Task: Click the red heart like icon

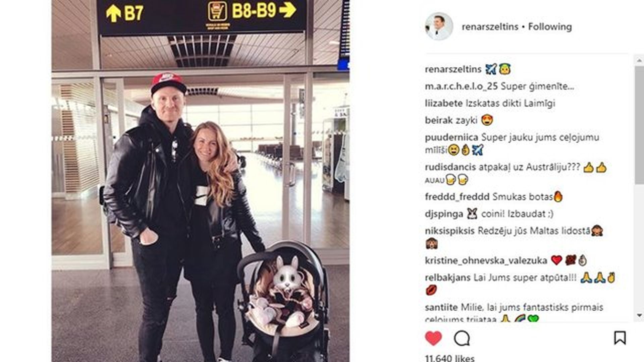Action: [433, 338]
